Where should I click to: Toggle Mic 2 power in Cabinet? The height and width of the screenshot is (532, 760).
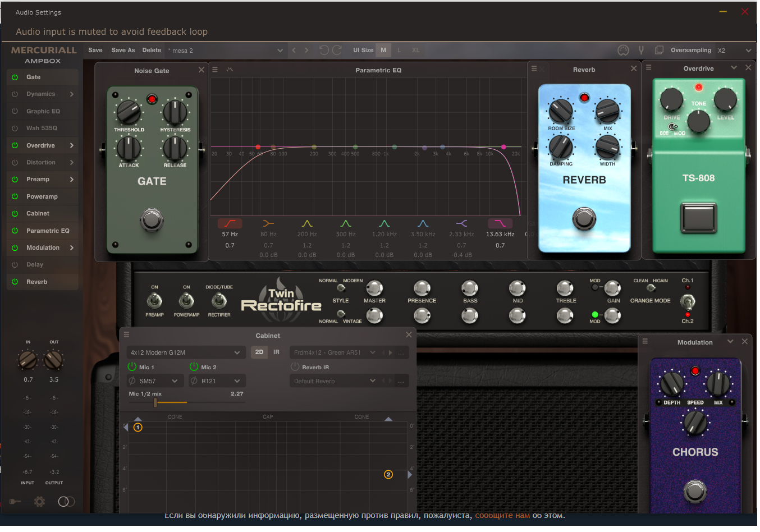click(x=194, y=367)
